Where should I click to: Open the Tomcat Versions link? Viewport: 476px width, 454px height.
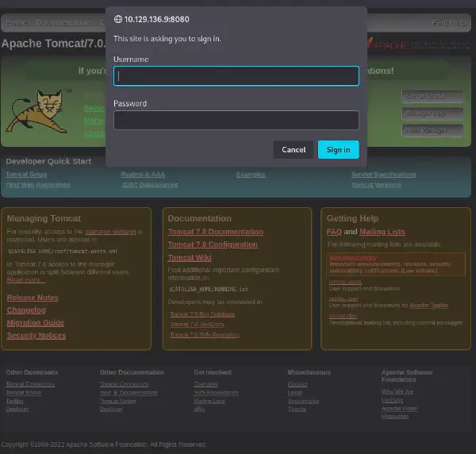376,185
